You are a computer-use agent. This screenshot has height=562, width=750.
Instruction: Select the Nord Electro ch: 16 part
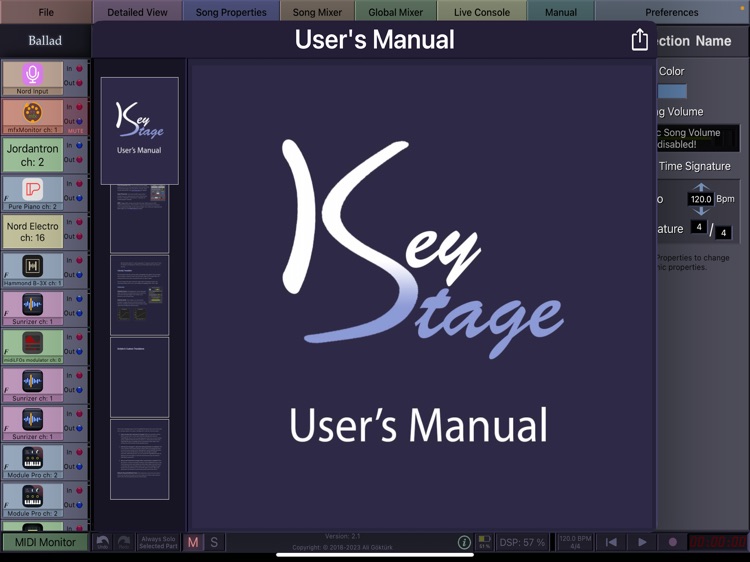[33, 231]
